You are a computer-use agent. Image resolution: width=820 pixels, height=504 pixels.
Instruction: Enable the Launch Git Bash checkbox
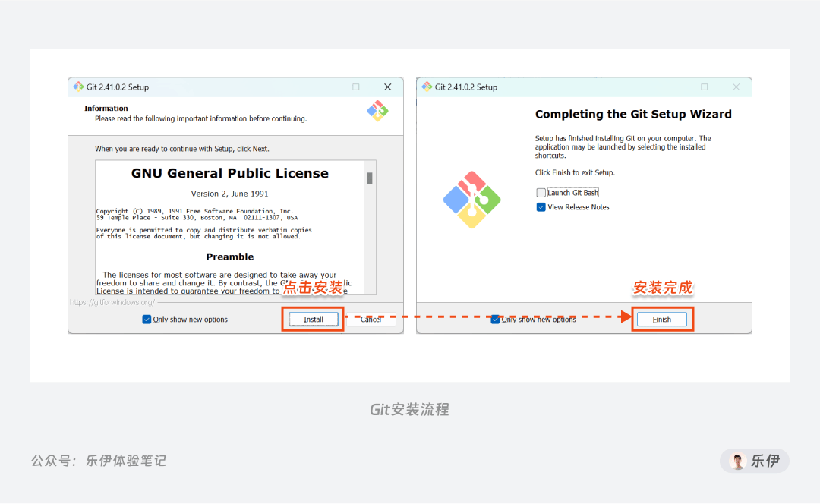click(x=541, y=192)
